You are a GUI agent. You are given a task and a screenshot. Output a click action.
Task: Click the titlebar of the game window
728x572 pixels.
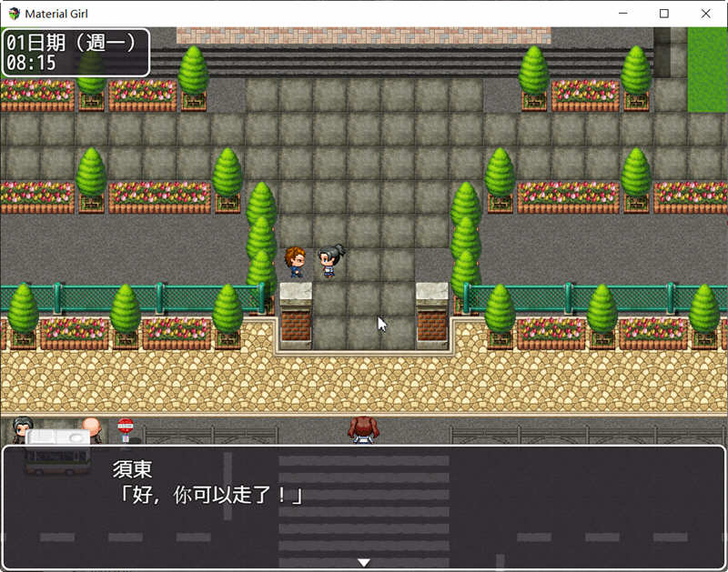click(364, 14)
